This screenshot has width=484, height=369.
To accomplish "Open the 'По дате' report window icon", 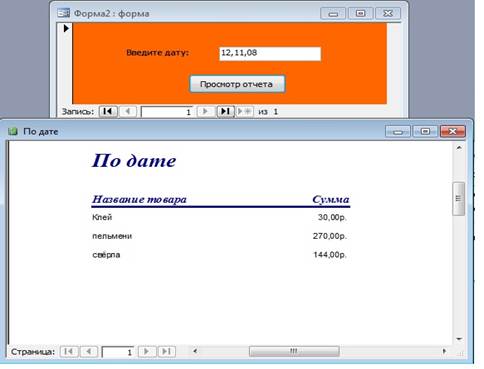I will (13, 131).
